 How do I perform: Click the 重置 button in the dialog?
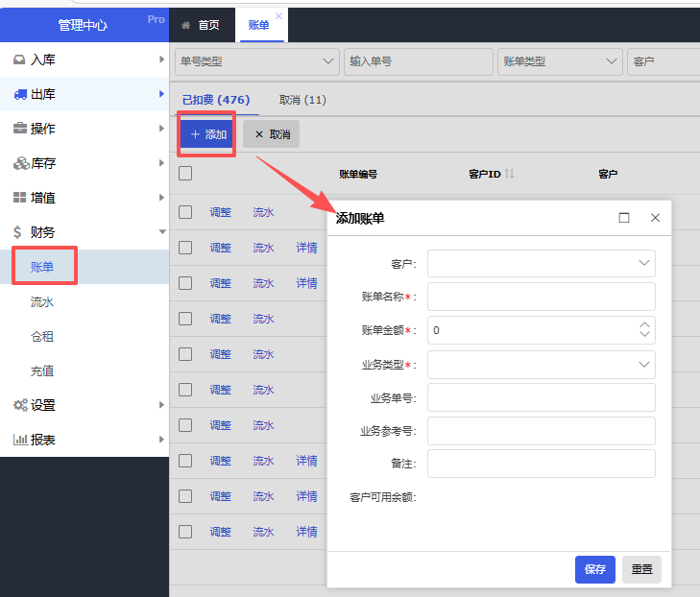pyautogui.click(x=641, y=569)
